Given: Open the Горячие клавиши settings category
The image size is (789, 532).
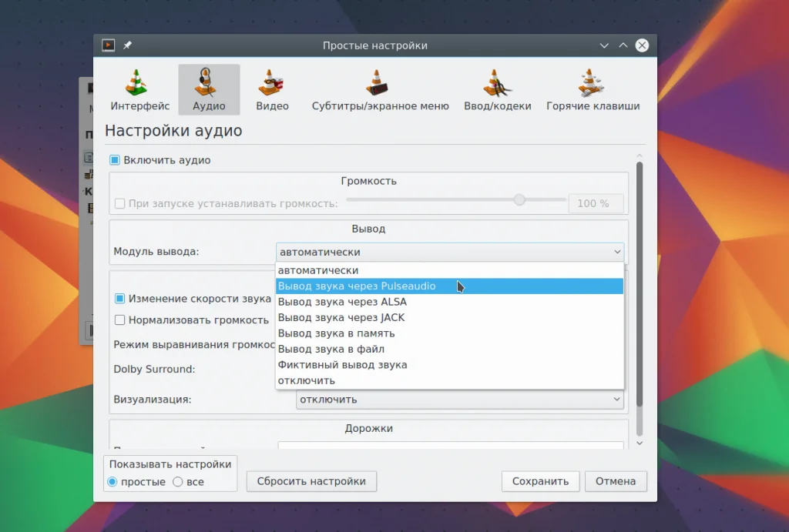Looking at the screenshot, I should tap(593, 90).
